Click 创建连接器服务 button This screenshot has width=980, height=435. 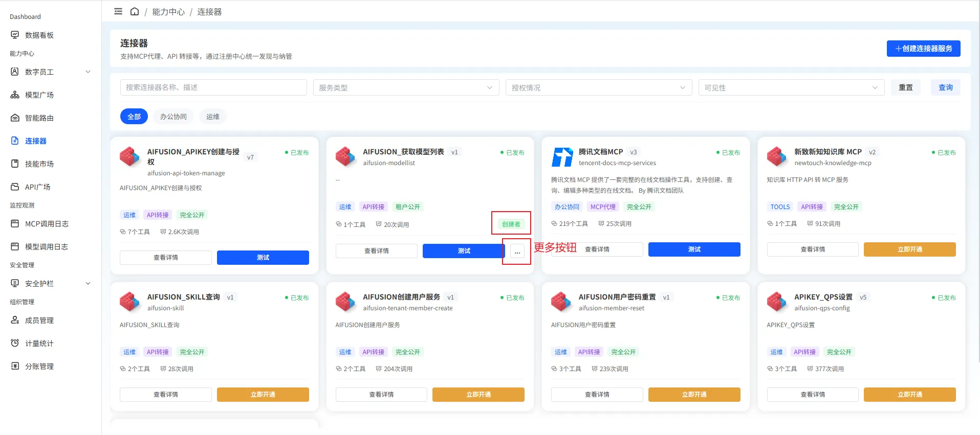tap(923, 49)
